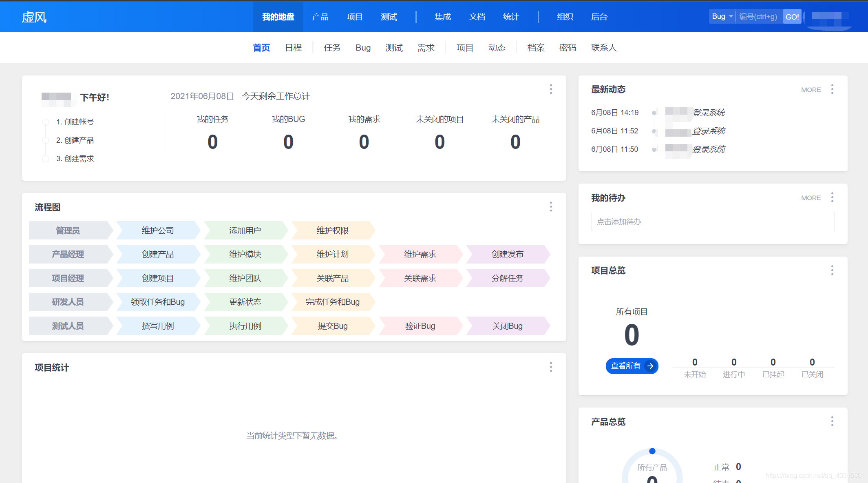Switch to 动态 sub-tab
868x483 pixels.
(497, 48)
